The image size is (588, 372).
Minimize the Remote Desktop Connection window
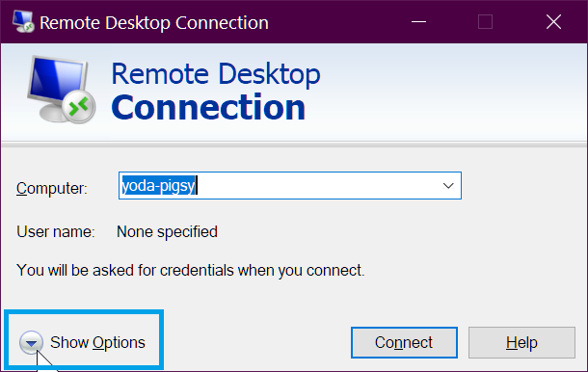tap(418, 22)
